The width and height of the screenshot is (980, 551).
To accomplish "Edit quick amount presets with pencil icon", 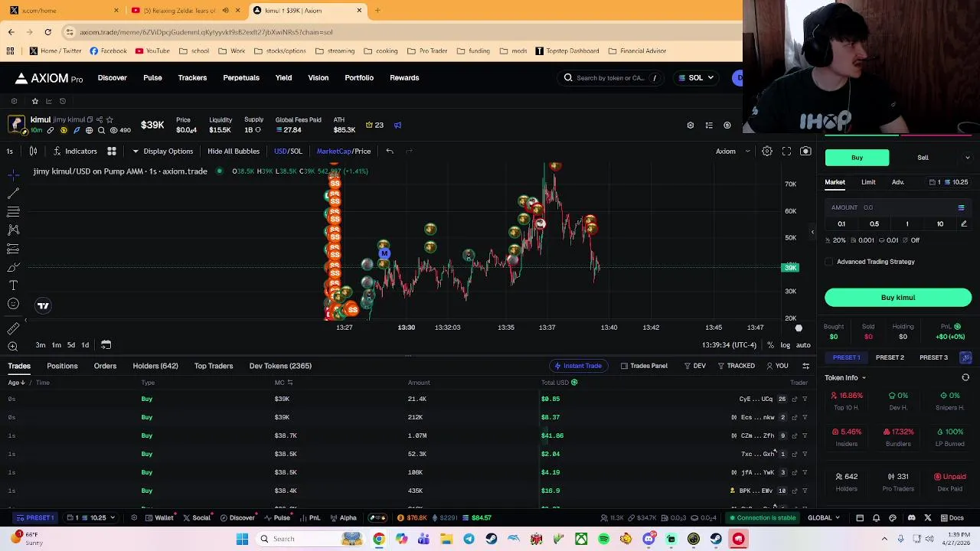I will [963, 223].
